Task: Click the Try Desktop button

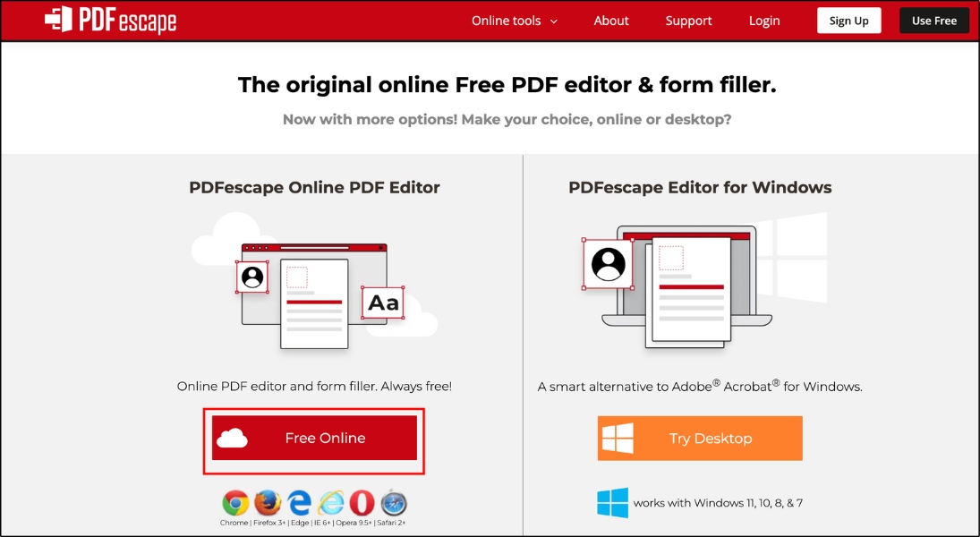Action: tap(699, 438)
